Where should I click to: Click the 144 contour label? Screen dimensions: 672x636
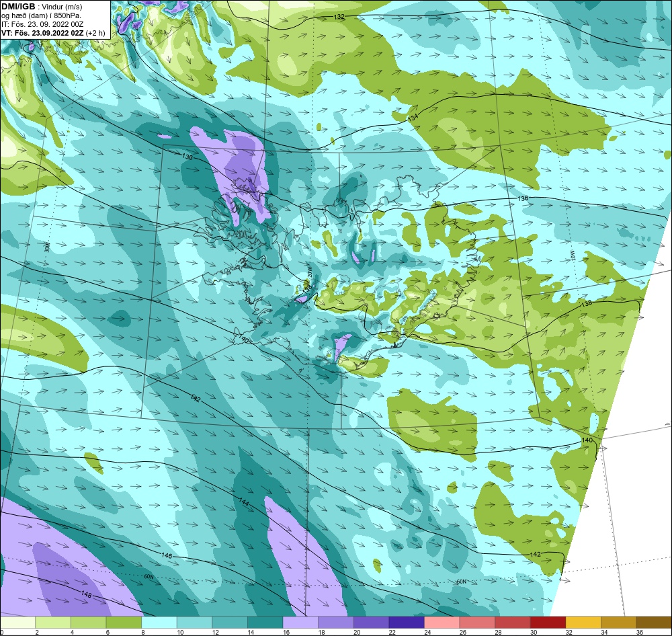tap(243, 503)
